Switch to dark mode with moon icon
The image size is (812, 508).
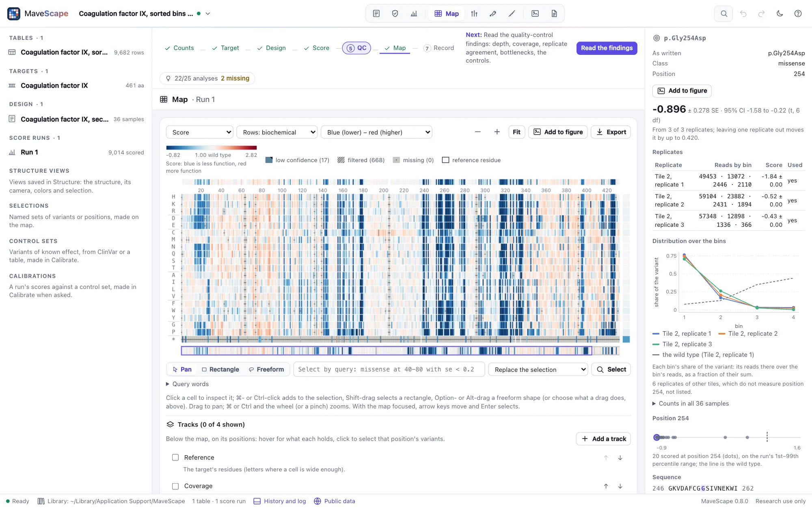[x=780, y=14]
